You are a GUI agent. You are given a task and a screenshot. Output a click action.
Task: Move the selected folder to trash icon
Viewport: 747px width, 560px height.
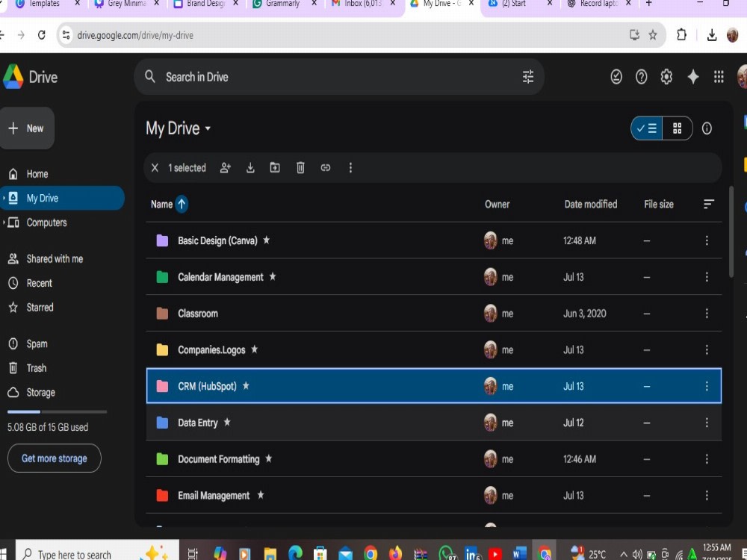pyautogui.click(x=300, y=167)
